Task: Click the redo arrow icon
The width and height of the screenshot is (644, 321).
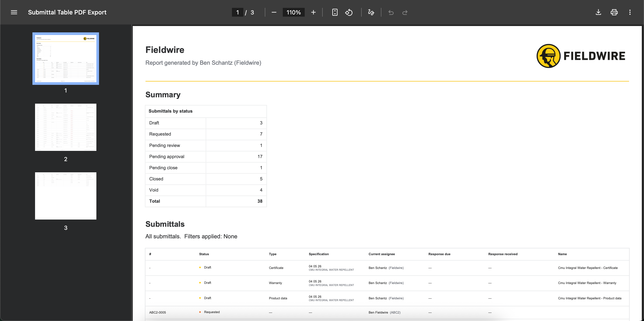Action: [405, 12]
